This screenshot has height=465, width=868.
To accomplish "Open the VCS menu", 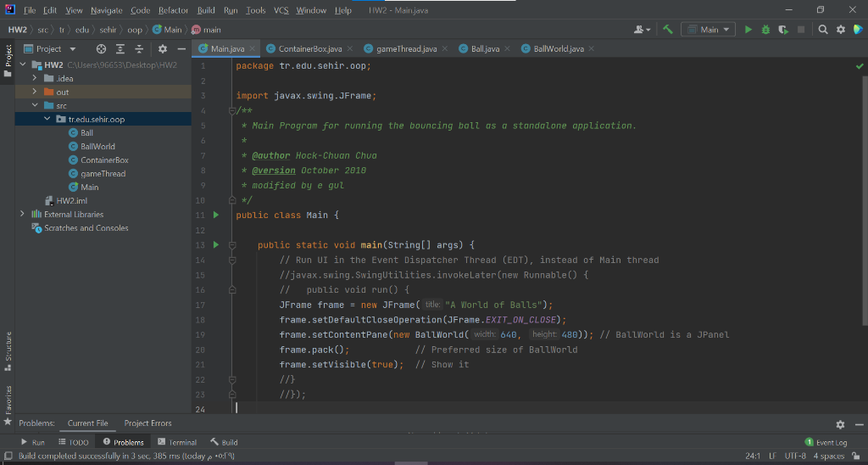I will pos(281,10).
